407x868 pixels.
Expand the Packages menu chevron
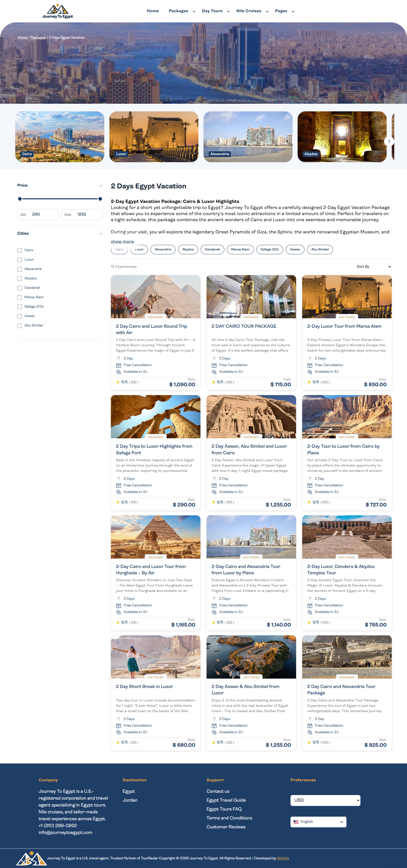coord(194,11)
